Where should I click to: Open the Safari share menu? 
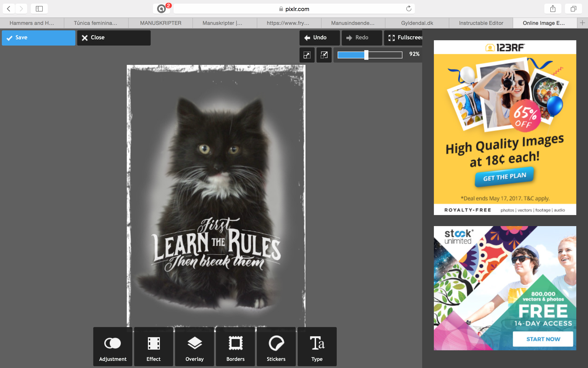tap(553, 9)
